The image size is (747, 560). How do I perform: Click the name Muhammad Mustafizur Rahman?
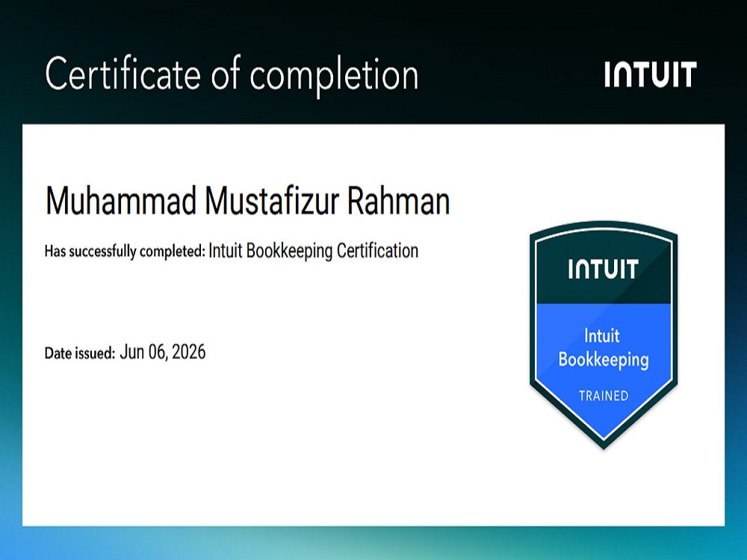[247, 200]
